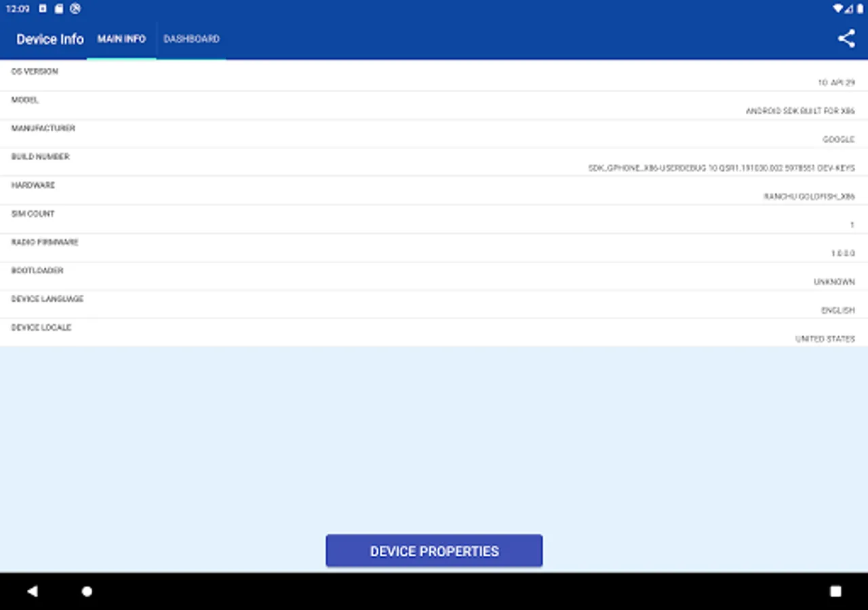Select the value 10 API 29
This screenshot has height=610, width=868.
pos(836,83)
